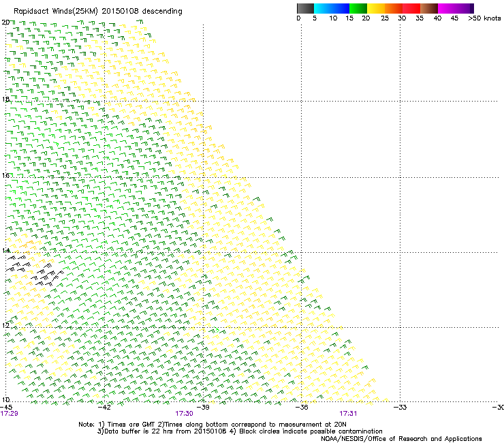The image size is (504, 443).
Task: Click the longitude label -45
Action: 6,408
